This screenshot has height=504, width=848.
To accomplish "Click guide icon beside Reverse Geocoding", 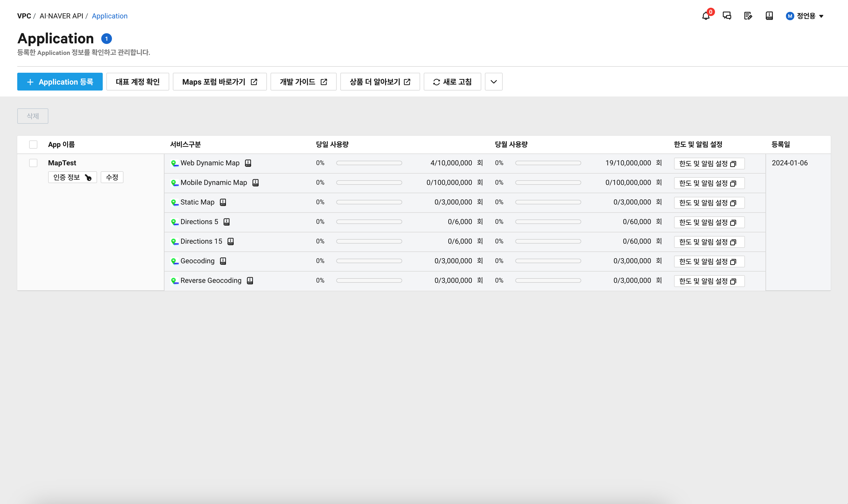I will (250, 280).
